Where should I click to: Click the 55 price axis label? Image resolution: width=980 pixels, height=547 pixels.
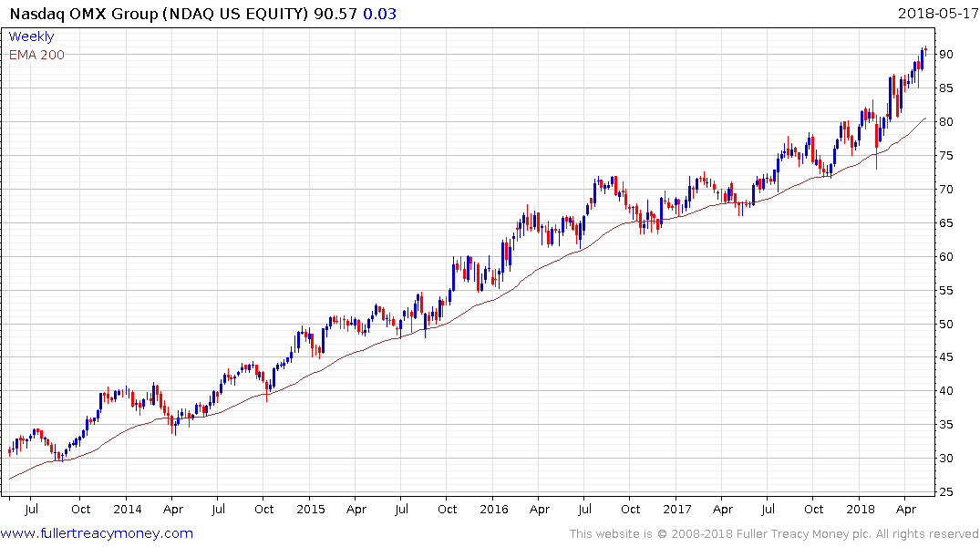click(x=946, y=291)
